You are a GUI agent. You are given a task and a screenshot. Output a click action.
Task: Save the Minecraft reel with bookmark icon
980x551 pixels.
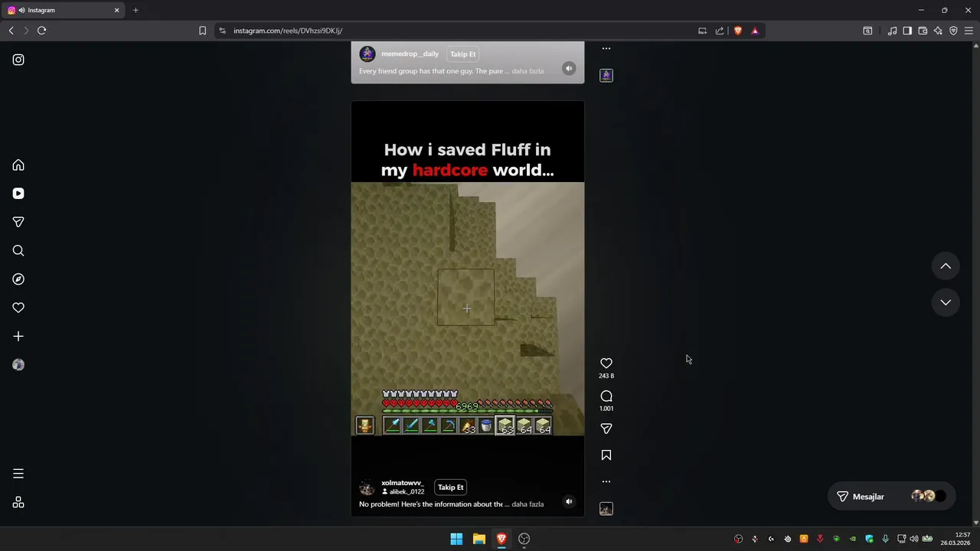pos(606,455)
